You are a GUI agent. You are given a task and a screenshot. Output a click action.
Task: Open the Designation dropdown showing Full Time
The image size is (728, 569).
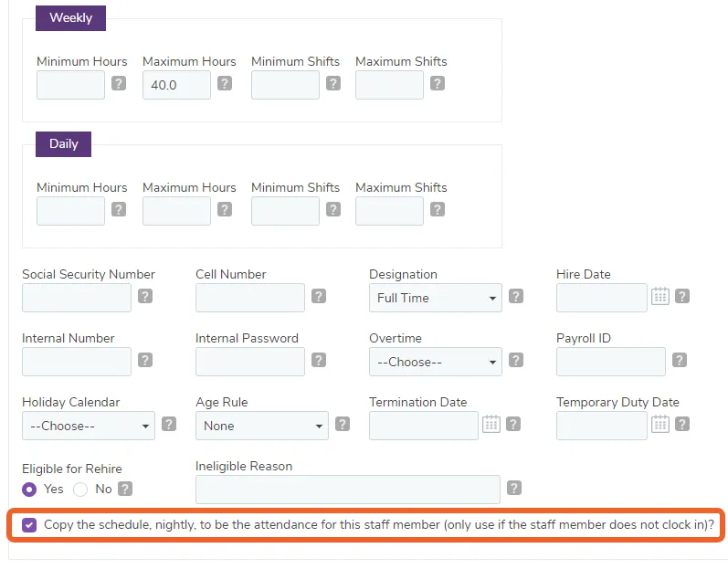tap(436, 298)
